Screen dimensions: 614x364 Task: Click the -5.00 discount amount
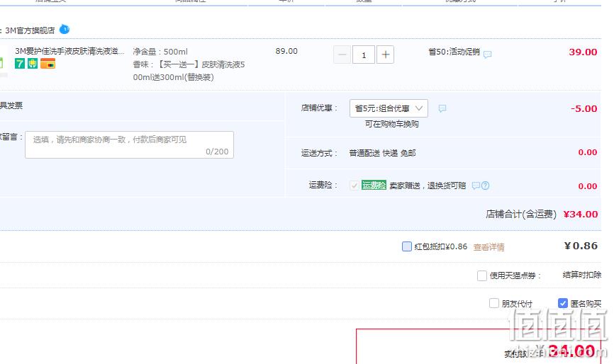[584, 108]
